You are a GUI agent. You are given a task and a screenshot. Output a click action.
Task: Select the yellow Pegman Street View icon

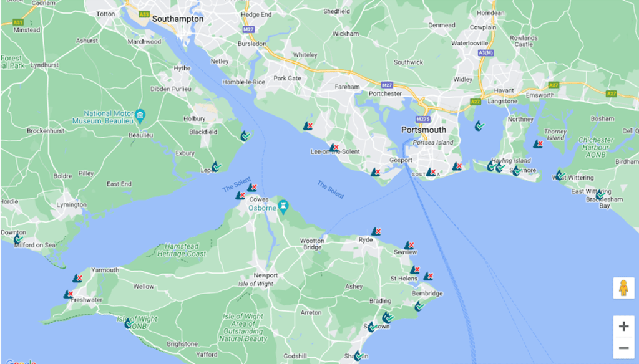pyautogui.click(x=623, y=288)
